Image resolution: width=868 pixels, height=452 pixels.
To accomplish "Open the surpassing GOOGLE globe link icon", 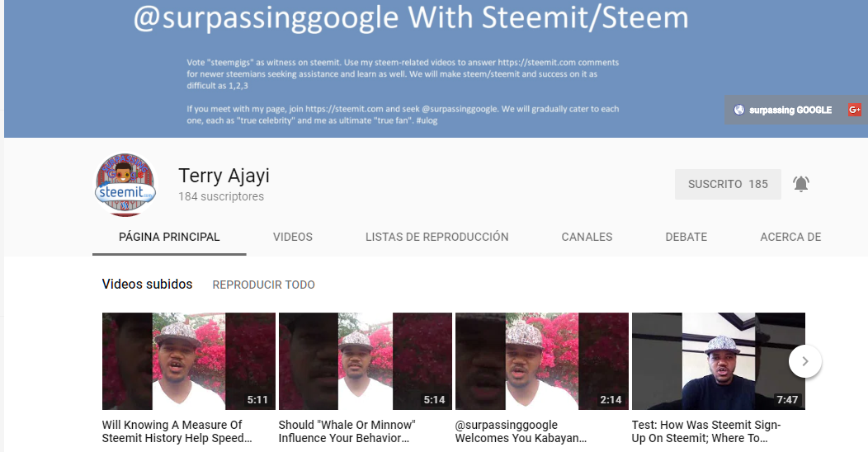I will click(x=739, y=110).
